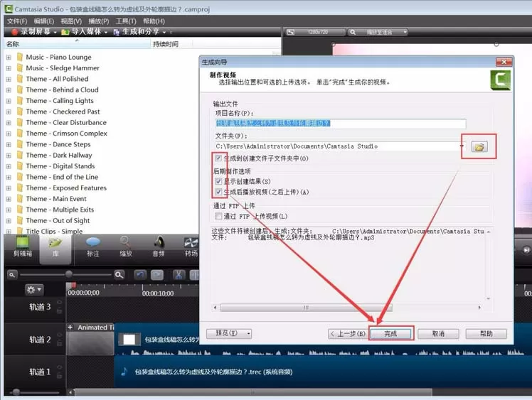Toggle 生成到创建文件子文件夹中 checkbox
This screenshot has width=532, height=400.
[x=218, y=158]
